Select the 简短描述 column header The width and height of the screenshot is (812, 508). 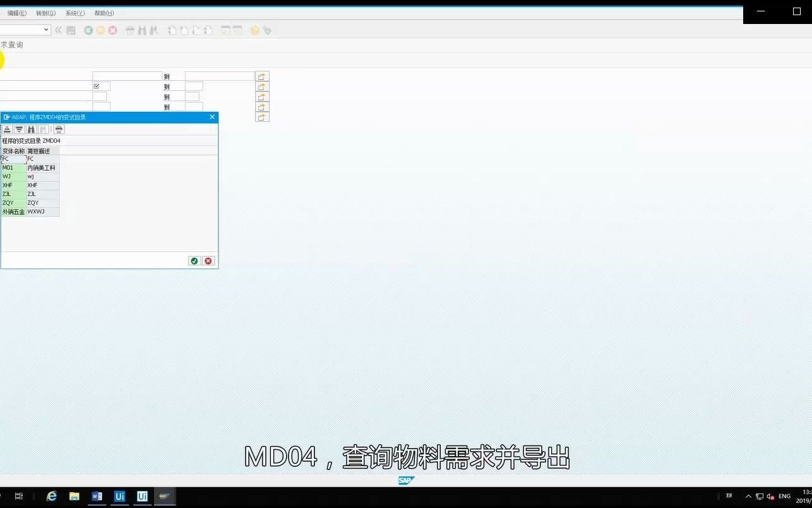(42, 151)
